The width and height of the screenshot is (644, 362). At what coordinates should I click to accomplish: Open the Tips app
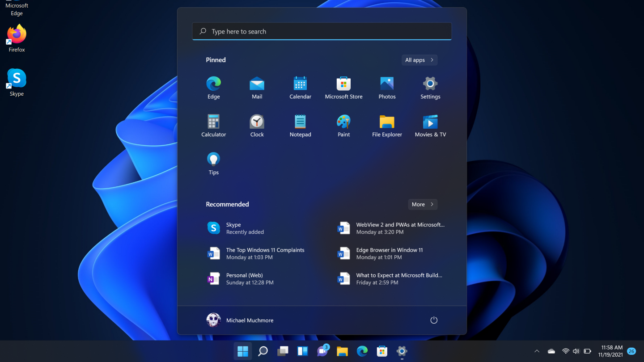click(213, 163)
